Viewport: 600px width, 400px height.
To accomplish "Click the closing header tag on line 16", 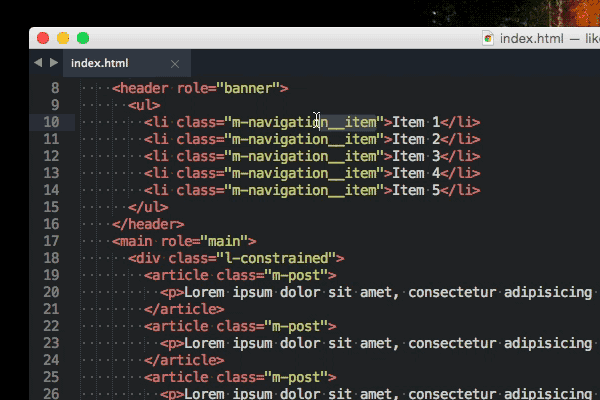I will click(x=148, y=224).
